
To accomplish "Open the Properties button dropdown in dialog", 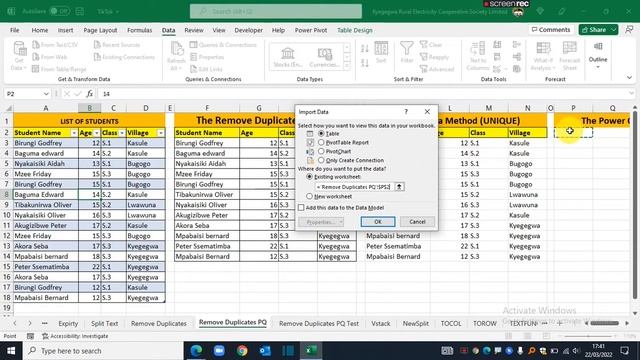I will click(341, 222).
